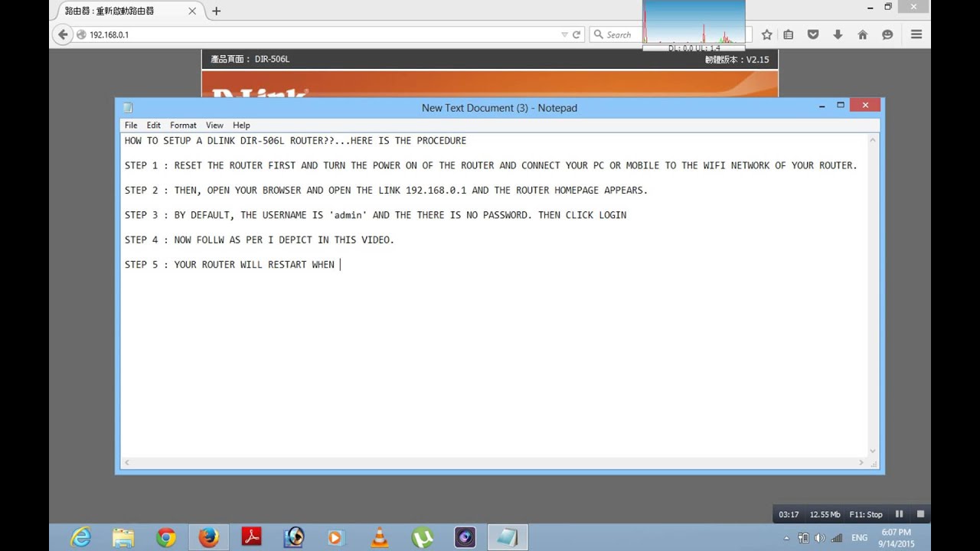This screenshot has height=551, width=980.
Task: Click the network speed graph widget
Action: click(694, 25)
